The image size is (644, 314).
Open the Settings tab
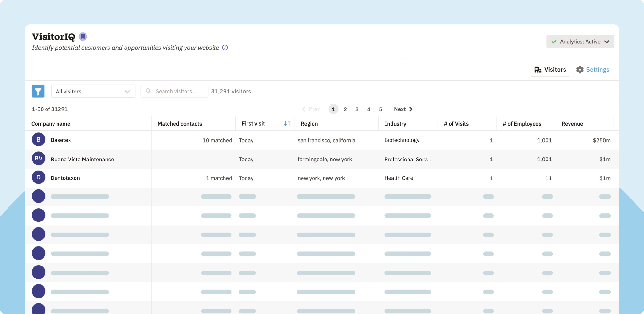point(597,70)
